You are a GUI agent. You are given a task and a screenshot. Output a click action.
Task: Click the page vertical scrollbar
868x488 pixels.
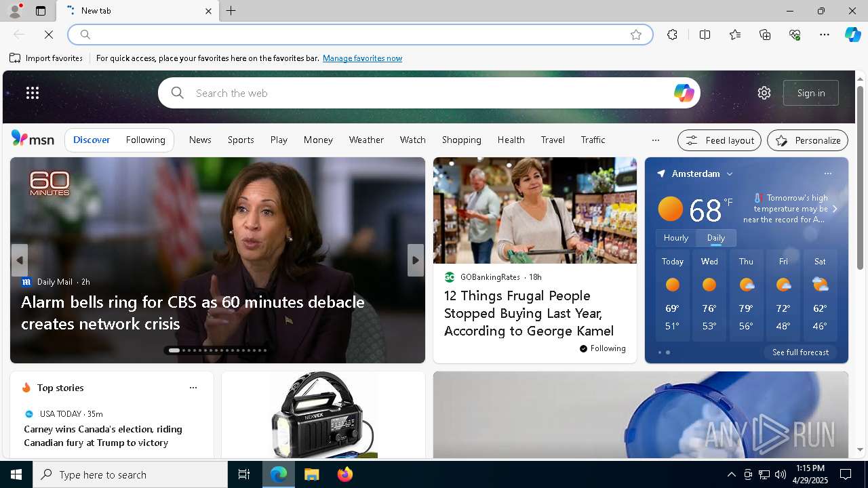tap(860, 178)
